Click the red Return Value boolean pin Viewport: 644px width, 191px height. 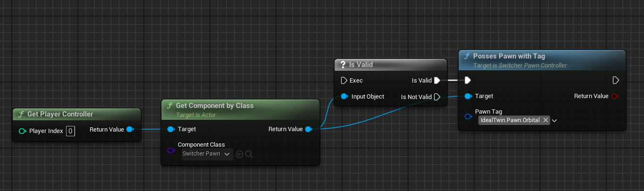pyautogui.click(x=615, y=96)
